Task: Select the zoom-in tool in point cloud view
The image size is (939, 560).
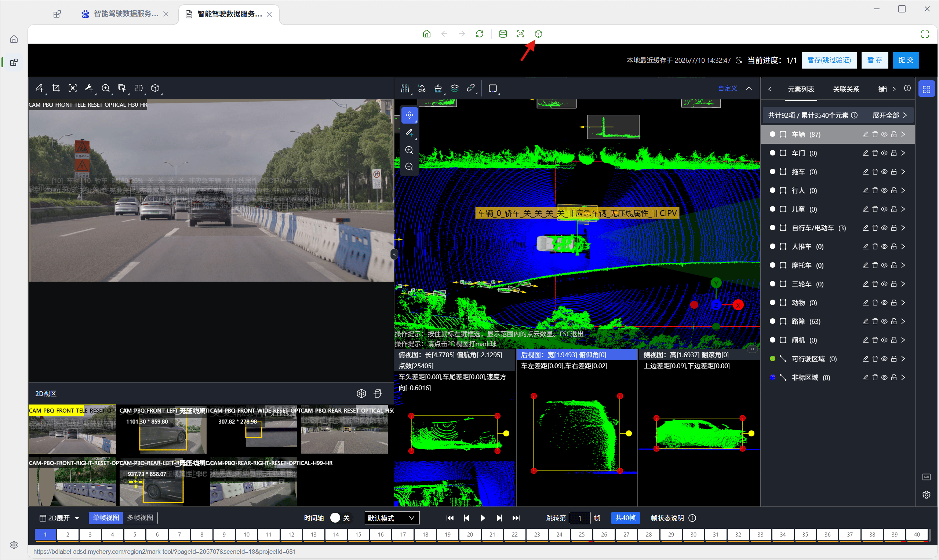Action: (x=409, y=150)
